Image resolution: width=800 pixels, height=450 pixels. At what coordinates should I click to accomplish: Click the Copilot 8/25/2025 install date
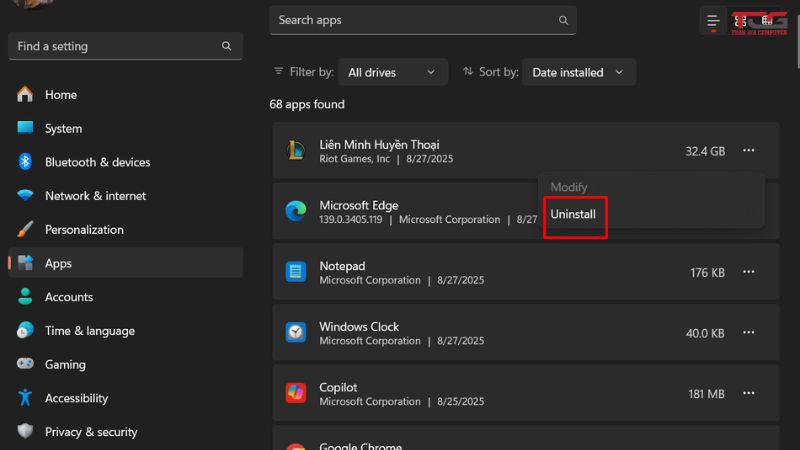pyautogui.click(x=460, y=402)
